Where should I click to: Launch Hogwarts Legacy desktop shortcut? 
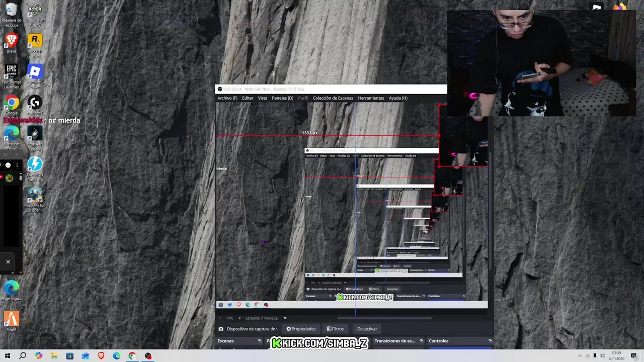pos(34,138)
